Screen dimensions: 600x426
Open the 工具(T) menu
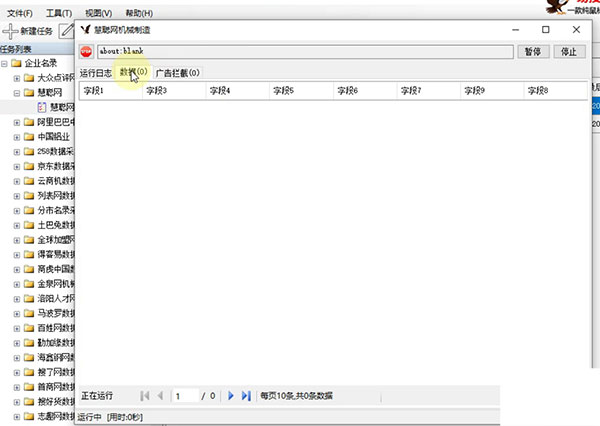tap(59, 13)
